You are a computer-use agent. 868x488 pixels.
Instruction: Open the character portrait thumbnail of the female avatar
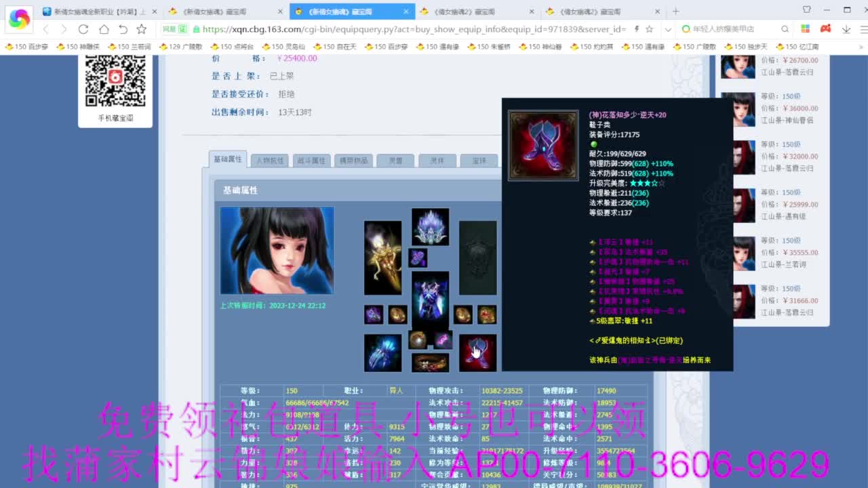[277, 249]
